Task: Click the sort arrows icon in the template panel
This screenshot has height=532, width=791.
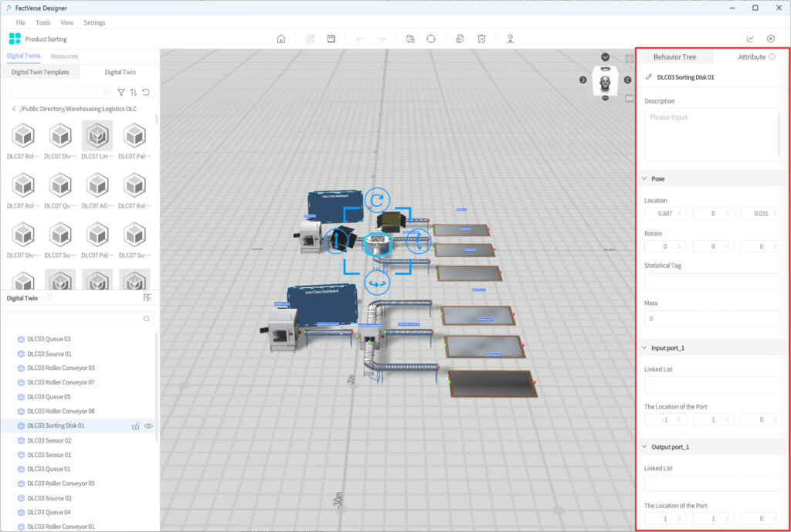Action: [x=133, y=93]
